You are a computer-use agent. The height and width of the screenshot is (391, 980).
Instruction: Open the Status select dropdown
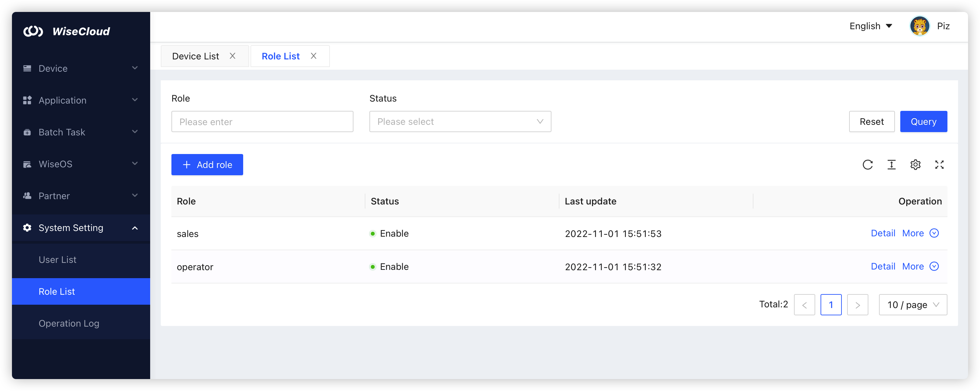tap(460, 121)
